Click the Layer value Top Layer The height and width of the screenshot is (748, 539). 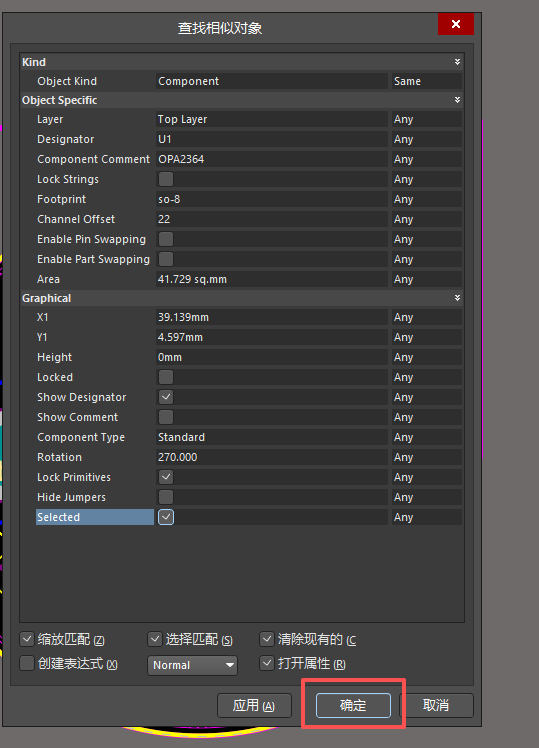pyautogui.click(x=271, y=119)
